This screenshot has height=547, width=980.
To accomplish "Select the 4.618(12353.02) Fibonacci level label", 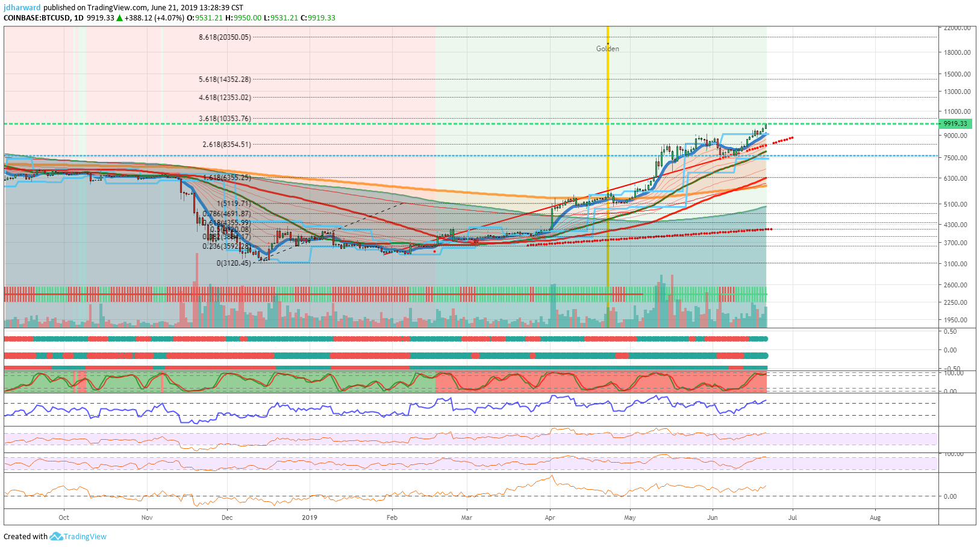I will (225, 98).
